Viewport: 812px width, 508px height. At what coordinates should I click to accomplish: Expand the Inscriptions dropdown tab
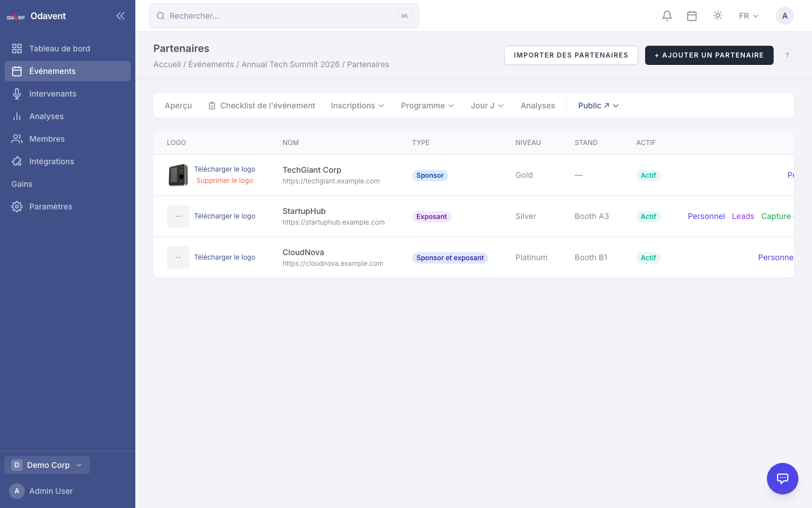[x=358, y=106]
